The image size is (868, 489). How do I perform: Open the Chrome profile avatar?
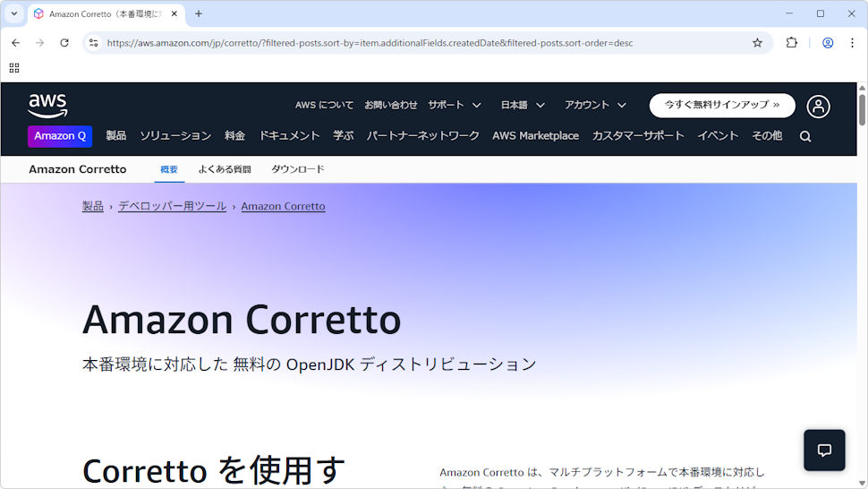[828, 43]
